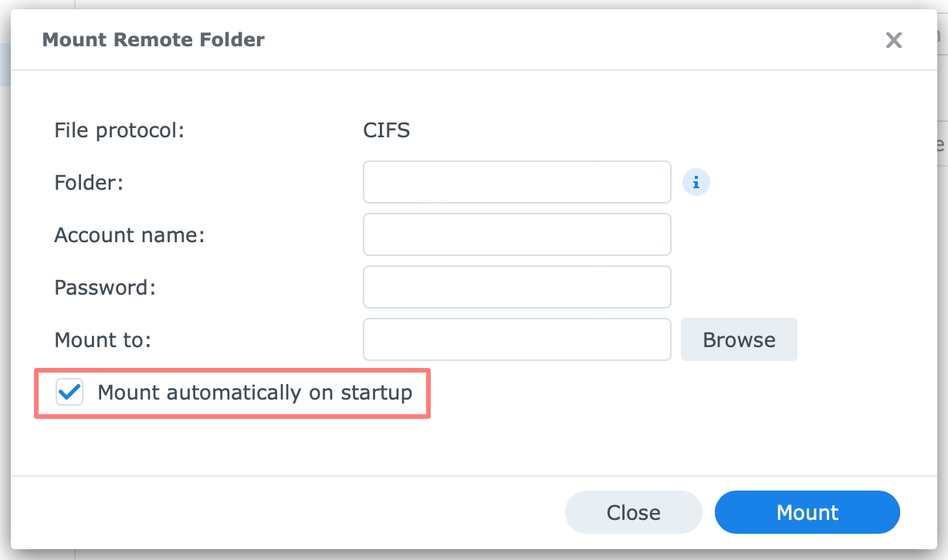This screenshot has width=948, height=560.
Task: Select the Mount Remote Folder dialog title
Action: [x=153, y=39]
